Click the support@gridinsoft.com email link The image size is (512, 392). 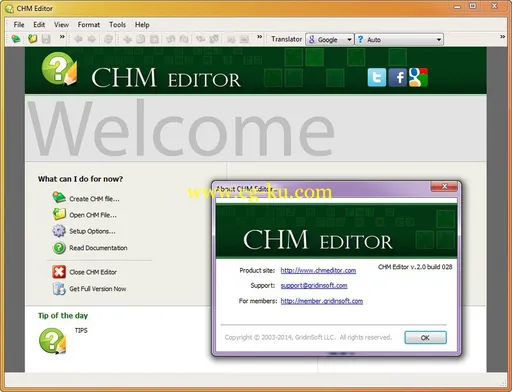[x=314, y=286]
